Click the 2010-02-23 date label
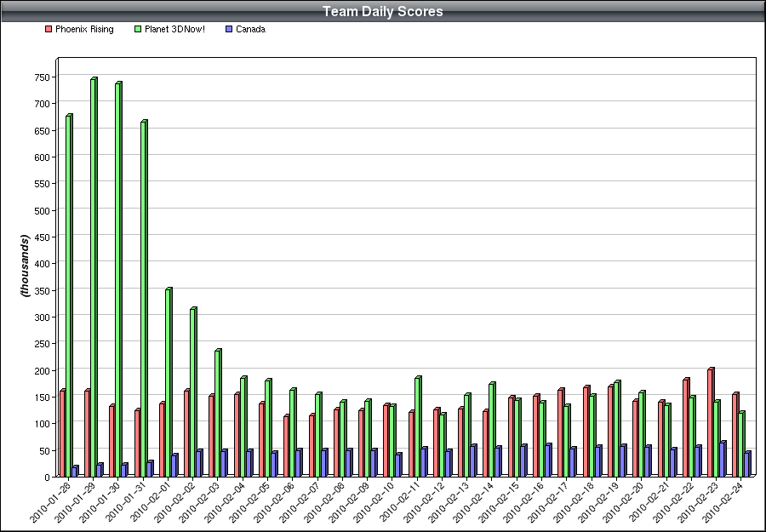The height and width of the screenshot is (532, 766). [x=699, y=501]
